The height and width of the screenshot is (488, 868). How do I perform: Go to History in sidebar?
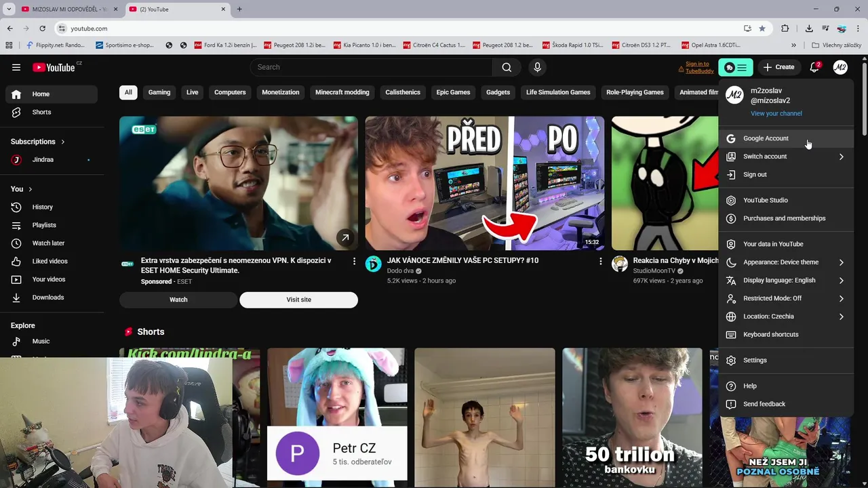(x=51, y=207)
